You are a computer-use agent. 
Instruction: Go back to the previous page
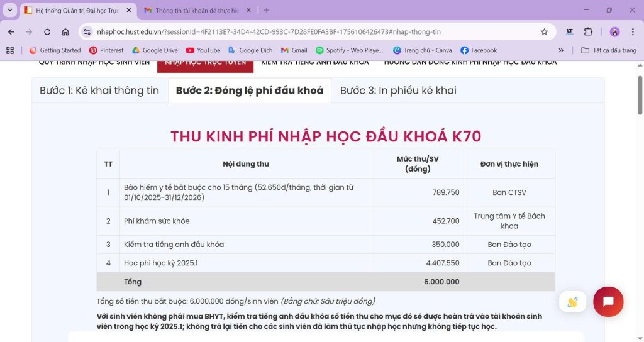point(11,31)
